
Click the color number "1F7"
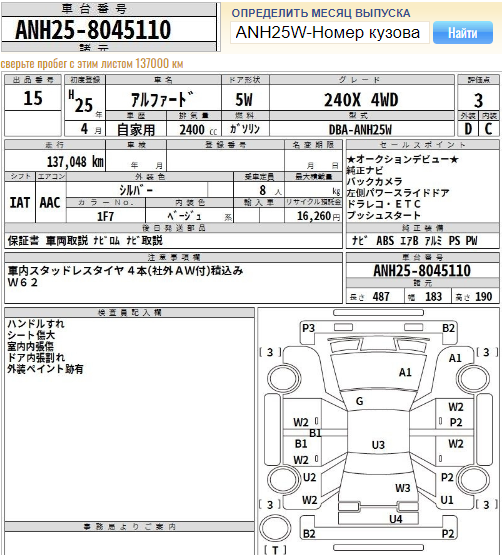(105, 216)
